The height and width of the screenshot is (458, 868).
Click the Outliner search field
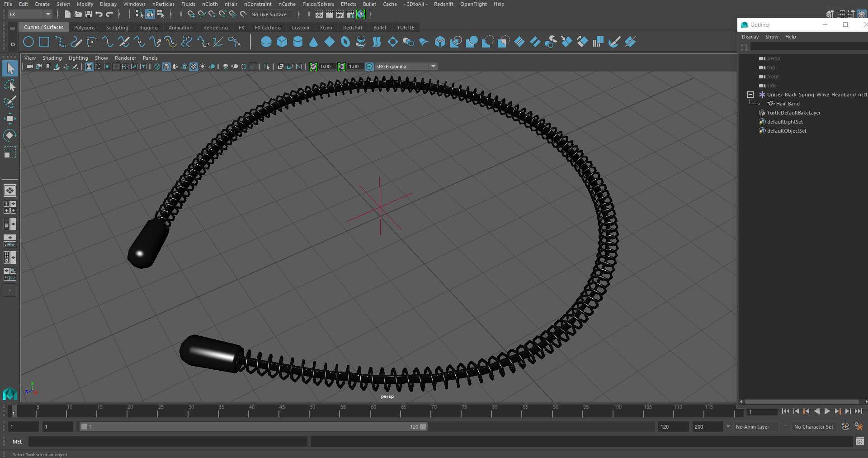click(x=808, y=47)
